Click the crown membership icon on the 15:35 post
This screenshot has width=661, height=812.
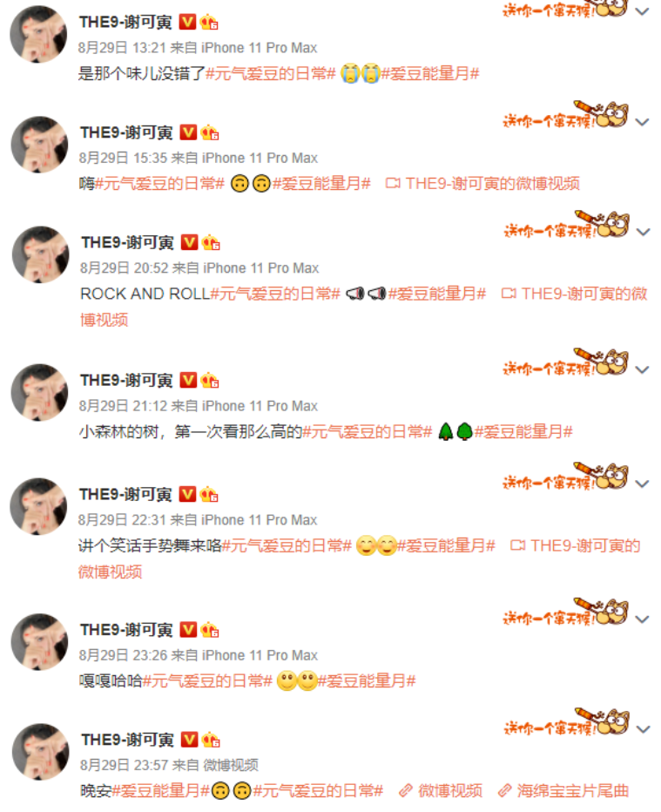(210, 132)
